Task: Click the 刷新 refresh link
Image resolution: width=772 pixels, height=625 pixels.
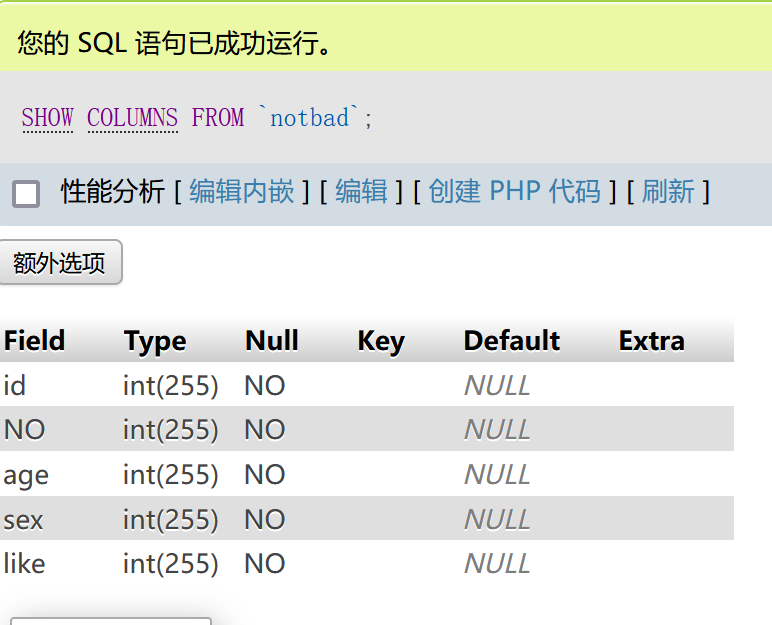Action: [667, 191]
